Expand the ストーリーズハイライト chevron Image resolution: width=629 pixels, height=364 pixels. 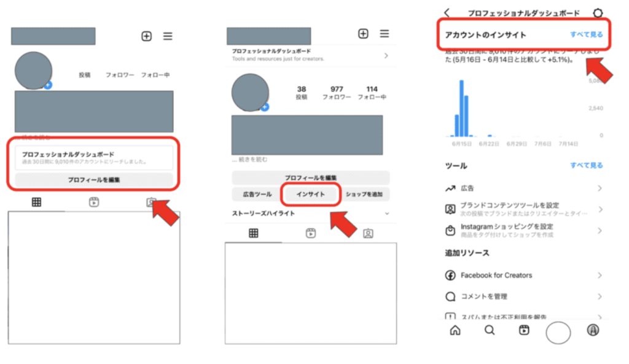[x=386, y=214]
